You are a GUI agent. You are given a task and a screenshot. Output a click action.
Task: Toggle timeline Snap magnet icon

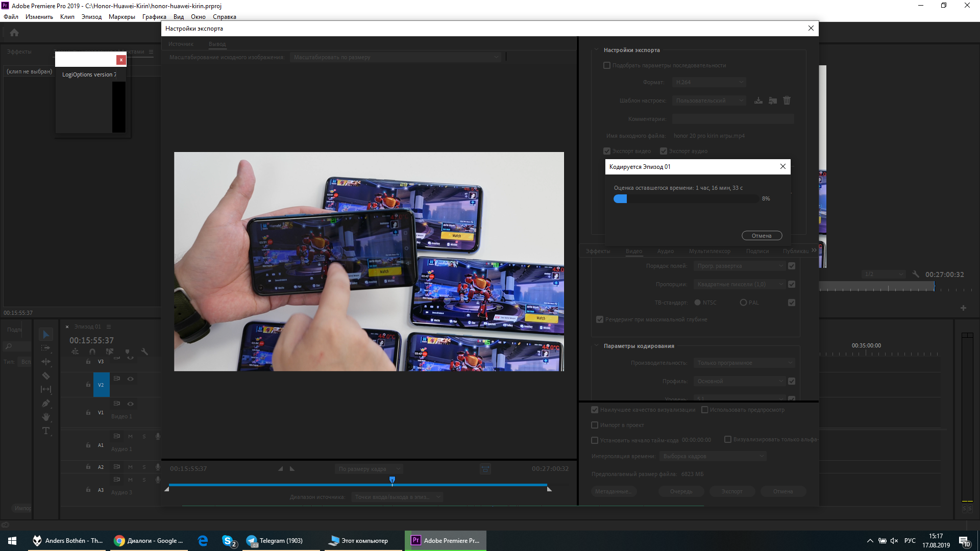(x=92, y=352)
